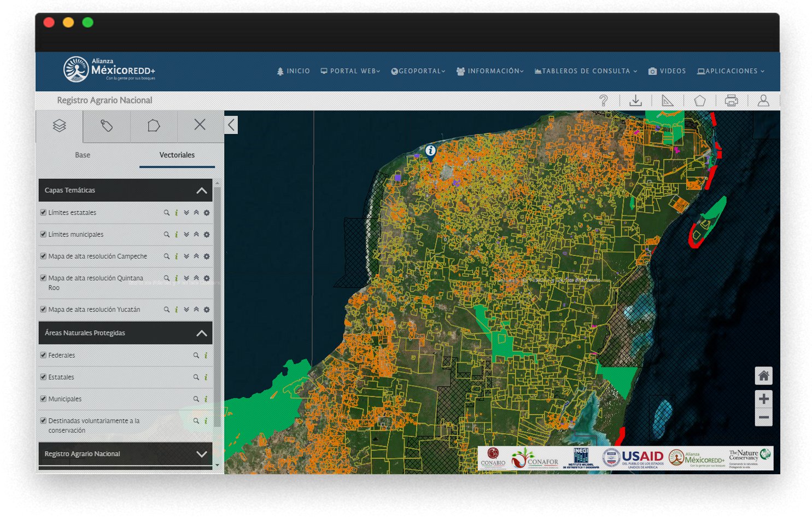Activate the polygon draw tool
This screenshot has width=812, height=524.
(699, 101)
